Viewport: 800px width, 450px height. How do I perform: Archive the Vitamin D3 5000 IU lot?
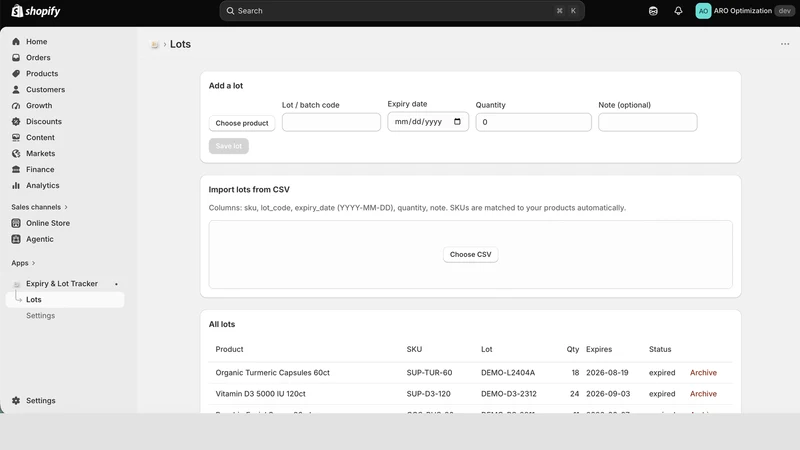click(x=703, y=394)
